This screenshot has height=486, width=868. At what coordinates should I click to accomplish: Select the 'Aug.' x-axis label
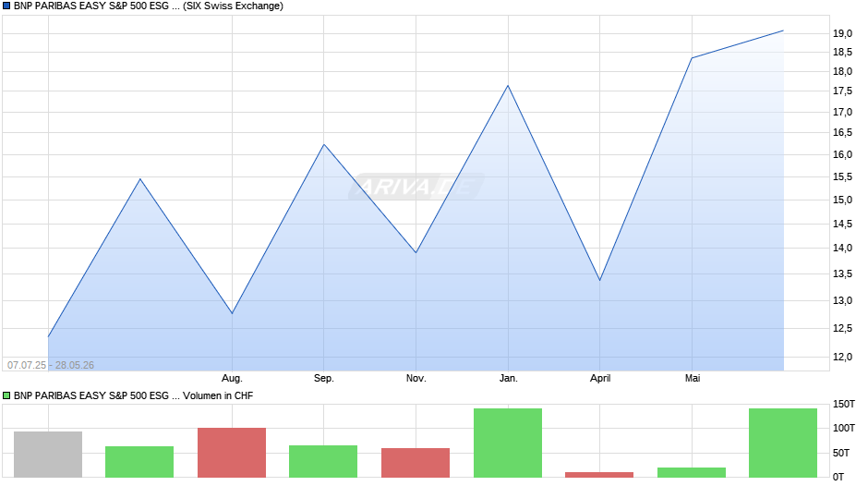(232, 379)
